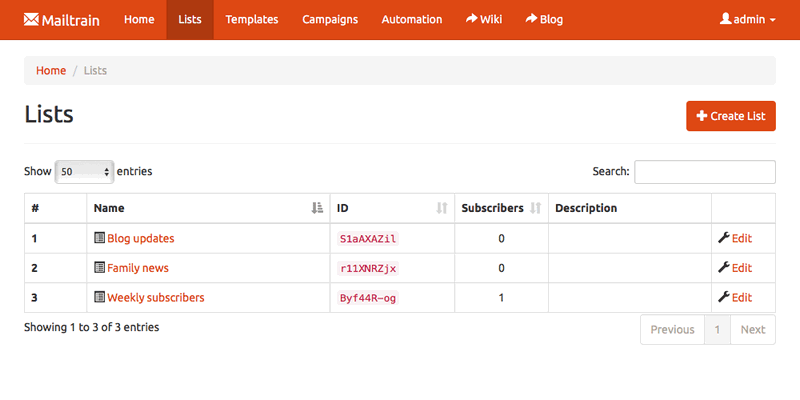Screen dimensions: 800x400
Task: Open the Weekly subscribers list link
Action: pos(156,297)
